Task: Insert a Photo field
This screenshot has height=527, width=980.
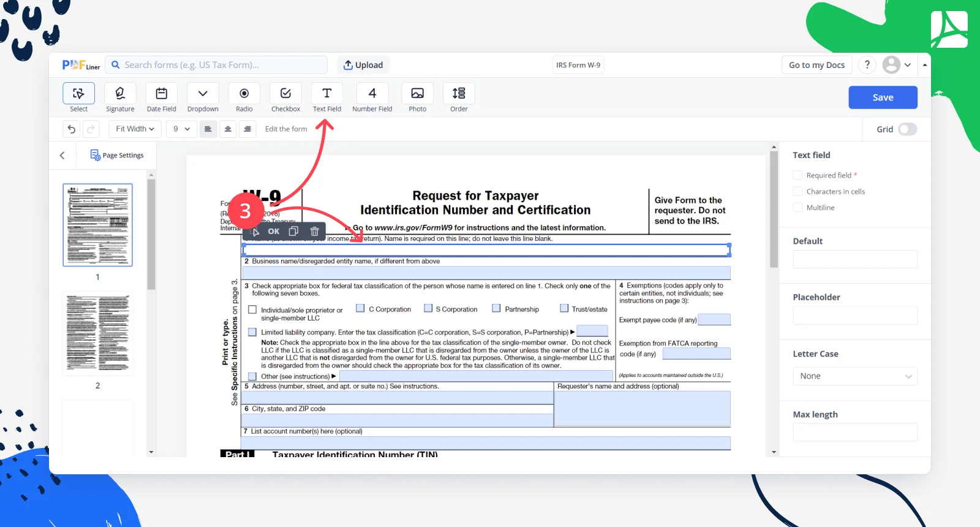Action: pos(417,98)
